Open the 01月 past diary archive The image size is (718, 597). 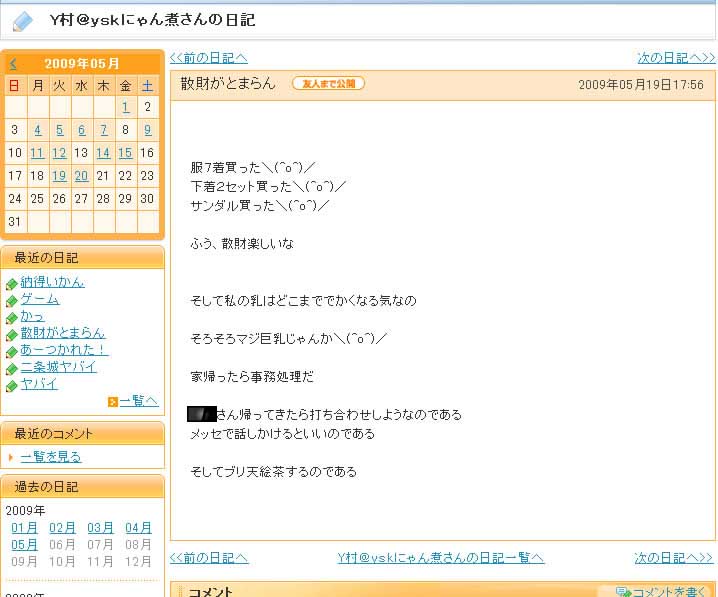coord(24,528)
